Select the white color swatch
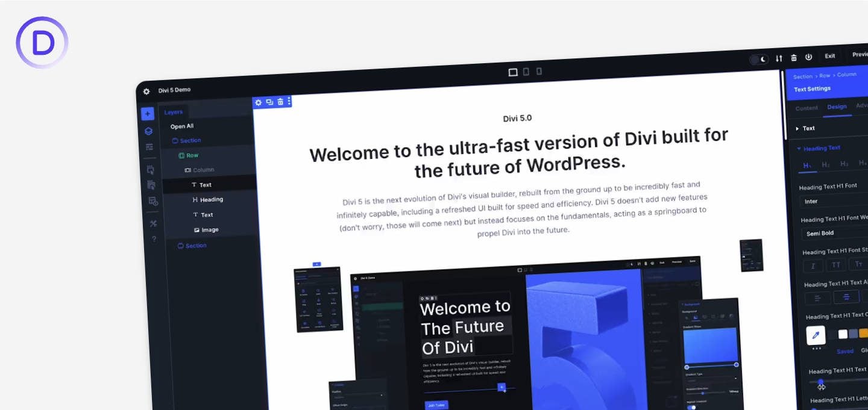The width and height of the screenshot is (868, 410). [x=843, y=334]
